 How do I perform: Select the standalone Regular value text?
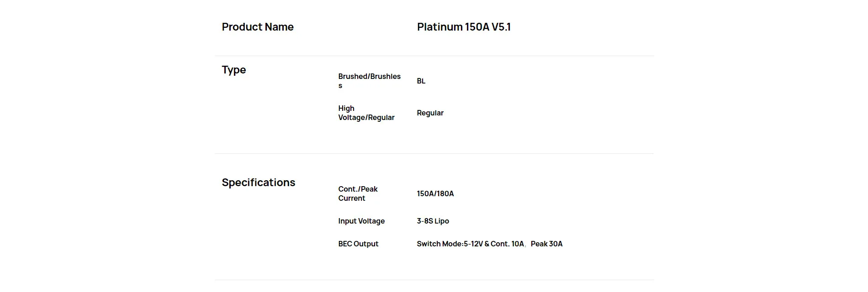[430, 113]
